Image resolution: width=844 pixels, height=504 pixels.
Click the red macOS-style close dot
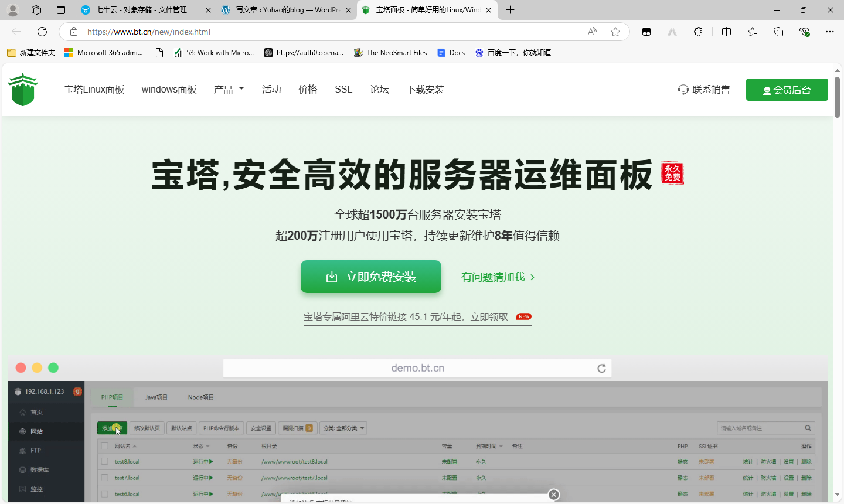pyautogui.click(x=21, y=367)
